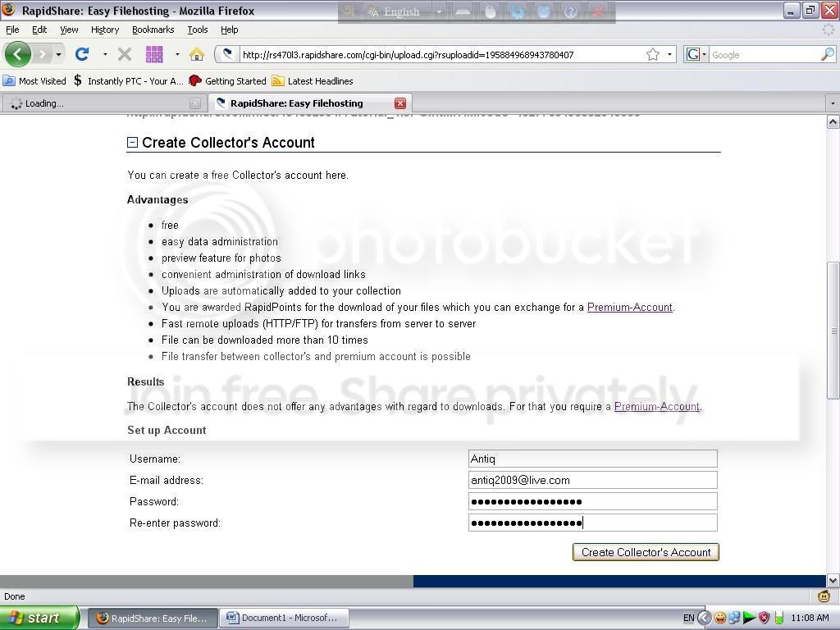This screenshot has width=840, height=630.
Task: Open the Instantly PTC bookmark
Action: pos(129,81)
